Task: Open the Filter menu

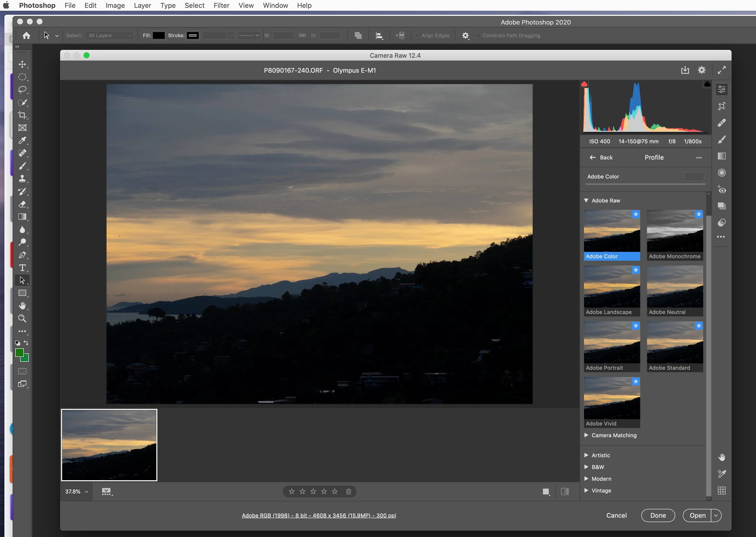Action: pos(221,6)
